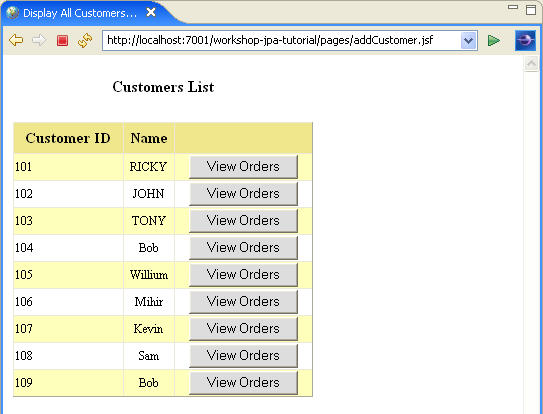View Orders for customer Sam

click(243, 356)
